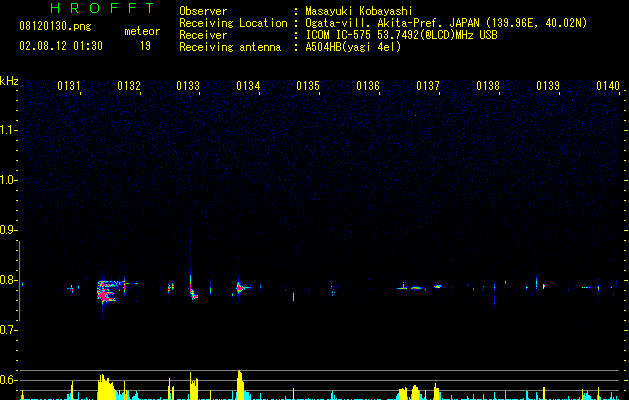Click the tallest yellow power peak near 0134
This screenshot has height=400, width=629.
tap(241, 385)
